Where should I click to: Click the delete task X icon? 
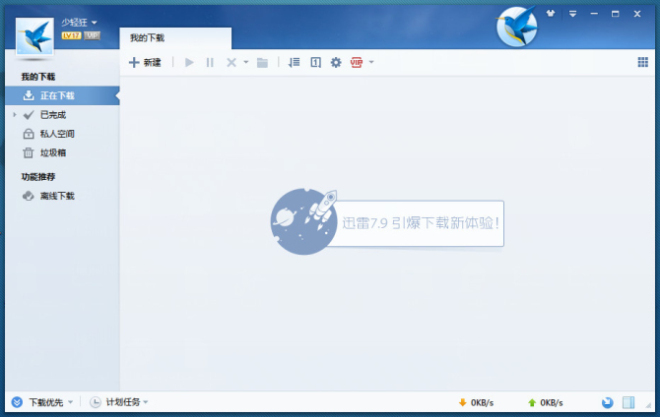[231, 62]
